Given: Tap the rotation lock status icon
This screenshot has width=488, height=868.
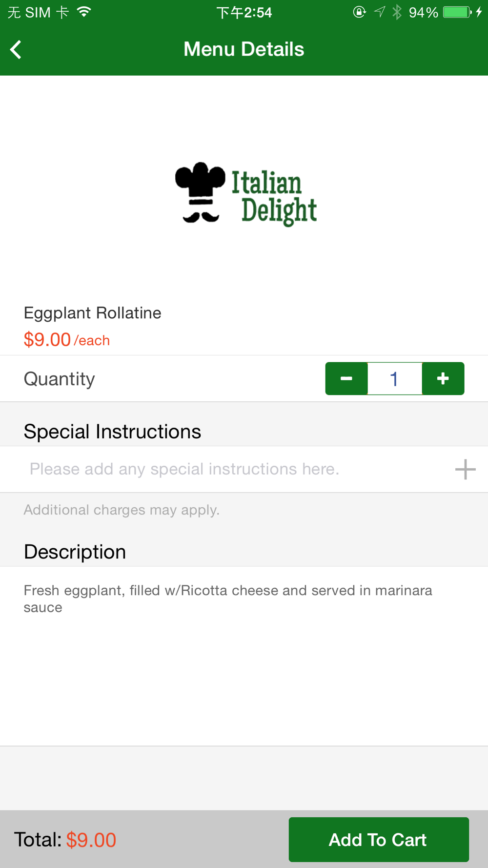Looking at the screenshot, I should coord(359,12).
